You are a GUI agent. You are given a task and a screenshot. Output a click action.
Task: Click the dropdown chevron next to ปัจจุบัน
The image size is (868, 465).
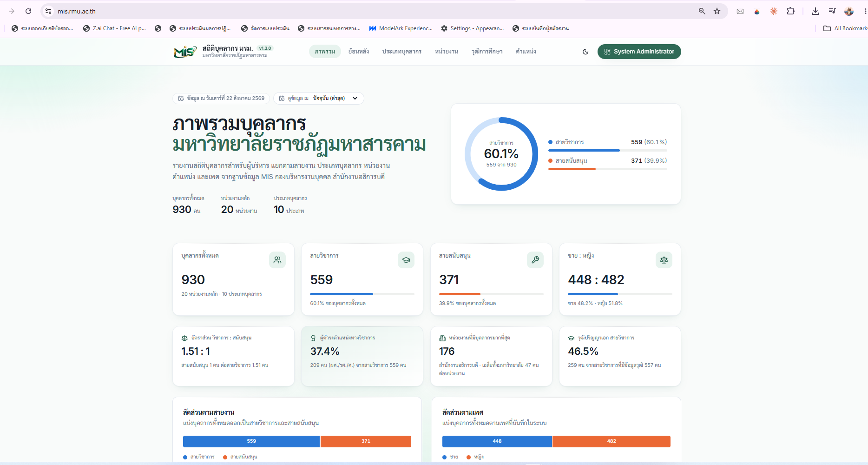coord(355,98)
